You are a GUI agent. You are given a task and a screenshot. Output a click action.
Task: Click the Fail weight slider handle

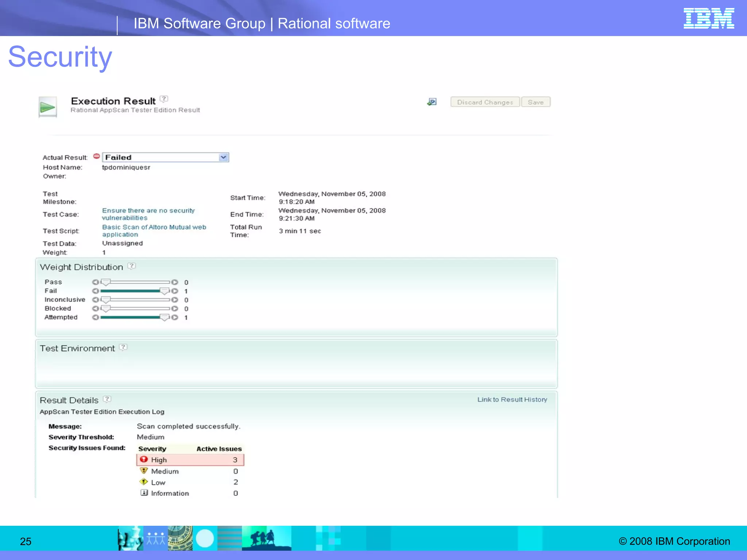(x=165, y=291)
